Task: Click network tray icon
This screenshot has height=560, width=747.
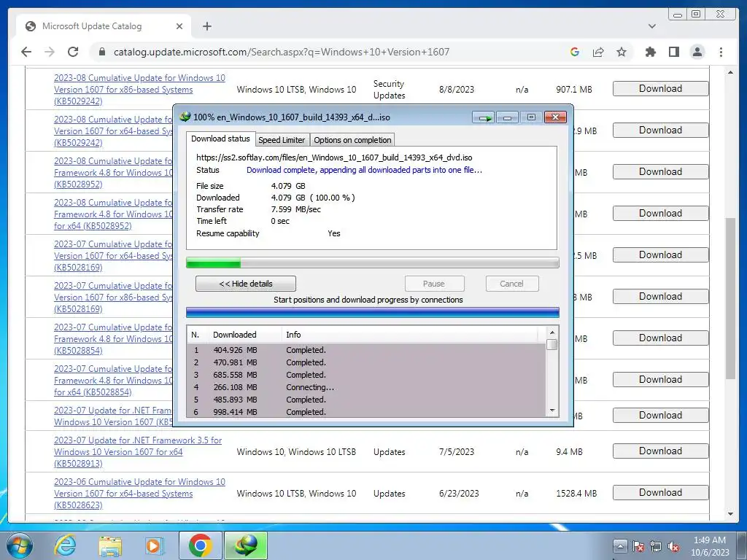Action: (x=656, y=546)
